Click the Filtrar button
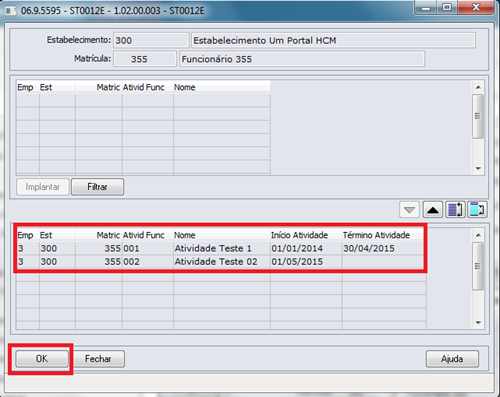500x397 pixels. pos(97,187)
